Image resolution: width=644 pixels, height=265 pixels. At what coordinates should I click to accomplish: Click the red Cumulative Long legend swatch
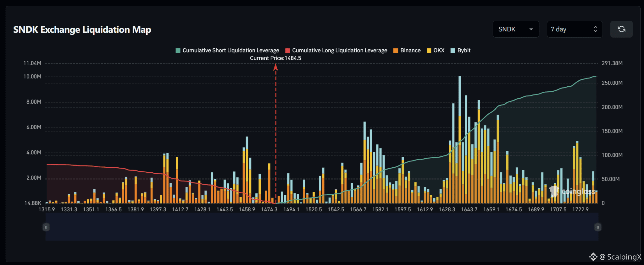point(287,51)
